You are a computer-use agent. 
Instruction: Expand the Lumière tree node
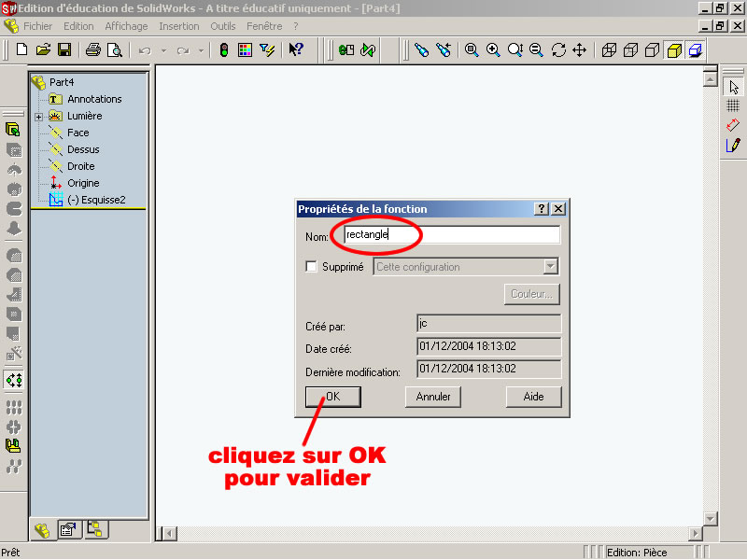(x=38, y=116)
